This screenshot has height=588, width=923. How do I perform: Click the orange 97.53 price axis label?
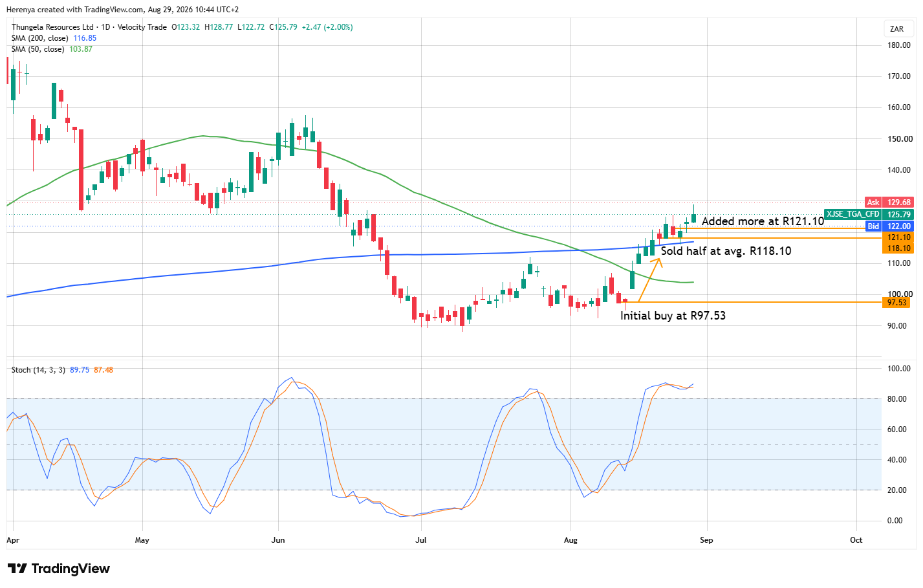898,302
